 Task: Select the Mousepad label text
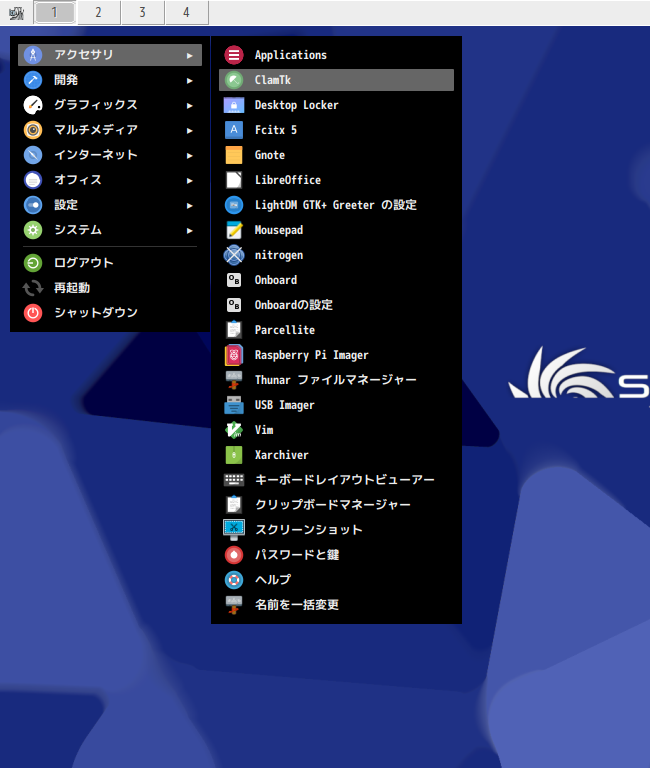pyautogui.click(x=279, y=230)
